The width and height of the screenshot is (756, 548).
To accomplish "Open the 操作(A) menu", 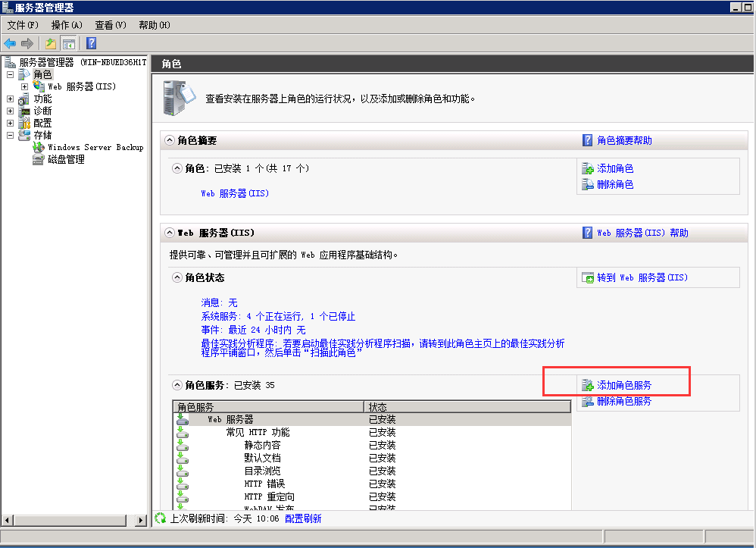I will (67, 25).
